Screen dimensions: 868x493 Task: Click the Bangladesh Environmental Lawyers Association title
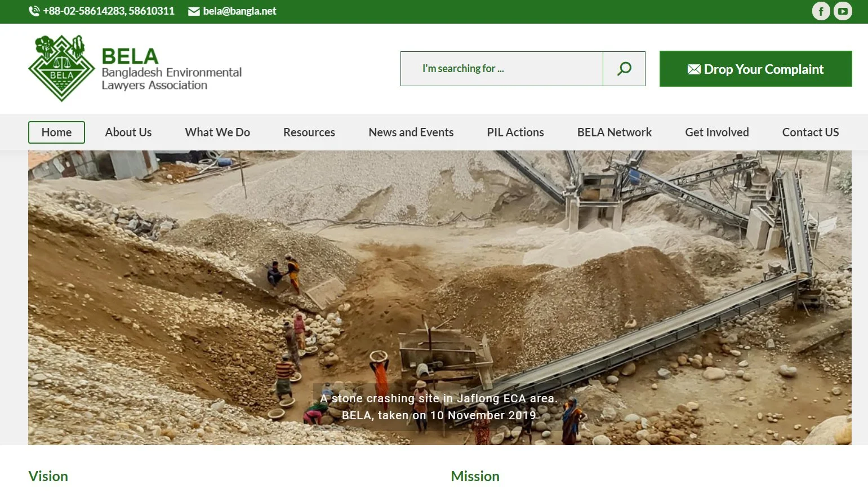coord(171,79)
